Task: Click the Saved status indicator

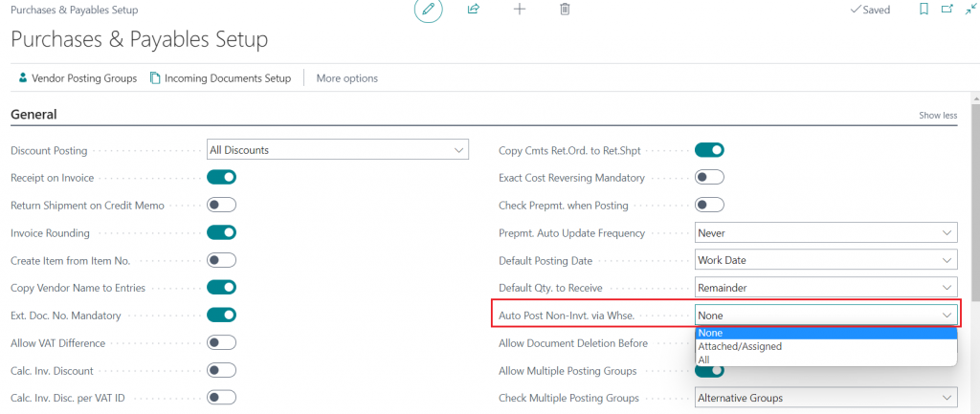Action: [870, 10]
